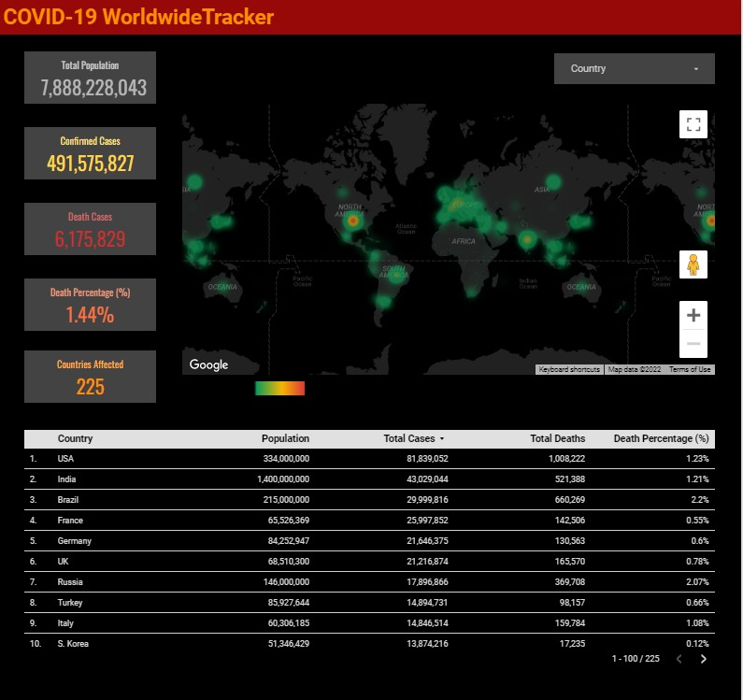Select India row in table

pyautogui.click(x=369, y=479)
